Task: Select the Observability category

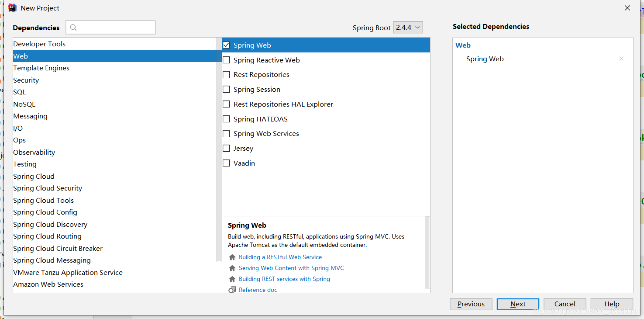Action: pyautogui.click(x=114, y=153)
